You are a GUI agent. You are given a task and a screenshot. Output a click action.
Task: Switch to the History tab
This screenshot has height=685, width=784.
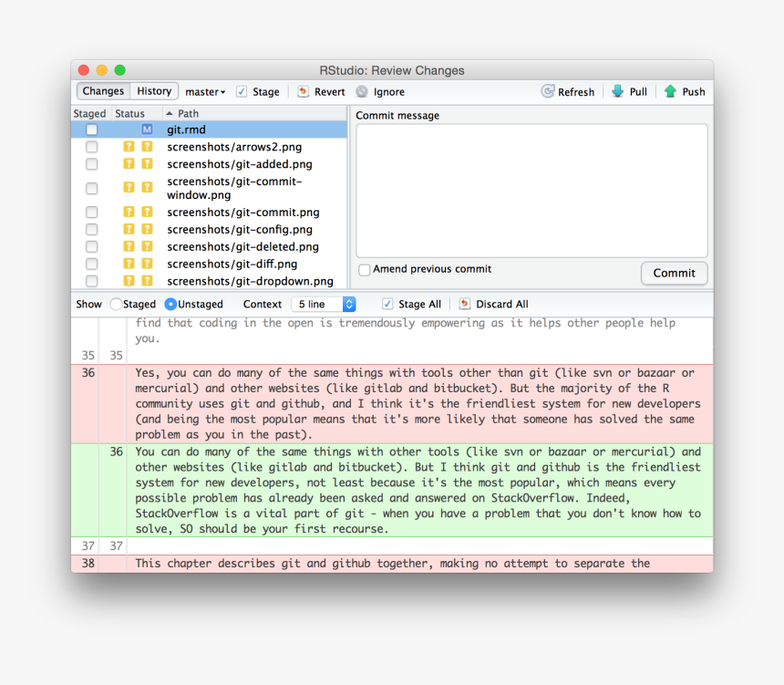pyautogui.click(x=153, y=91)
